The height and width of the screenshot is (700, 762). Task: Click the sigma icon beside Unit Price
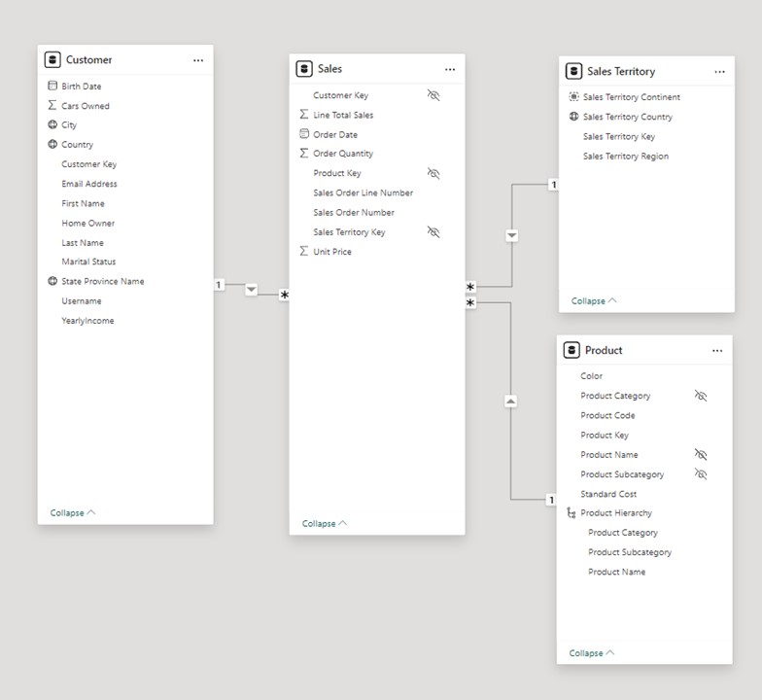click(x=304, y=252)
